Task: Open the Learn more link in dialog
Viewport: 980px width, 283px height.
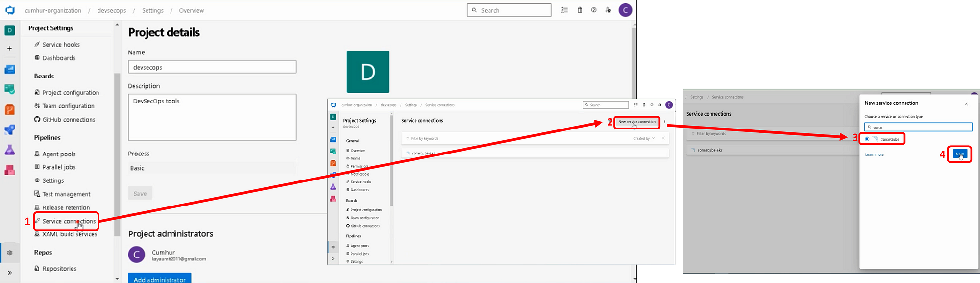Action: (x=875, y=154)
